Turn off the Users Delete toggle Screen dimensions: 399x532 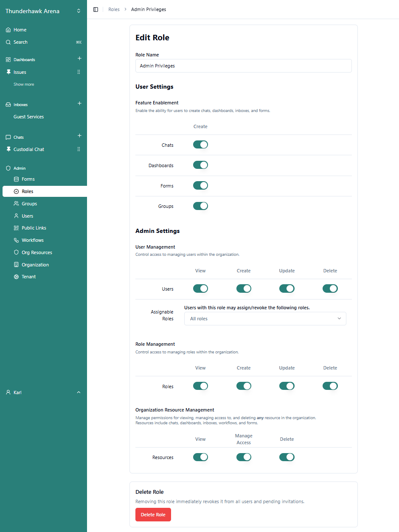coord(330,288)
